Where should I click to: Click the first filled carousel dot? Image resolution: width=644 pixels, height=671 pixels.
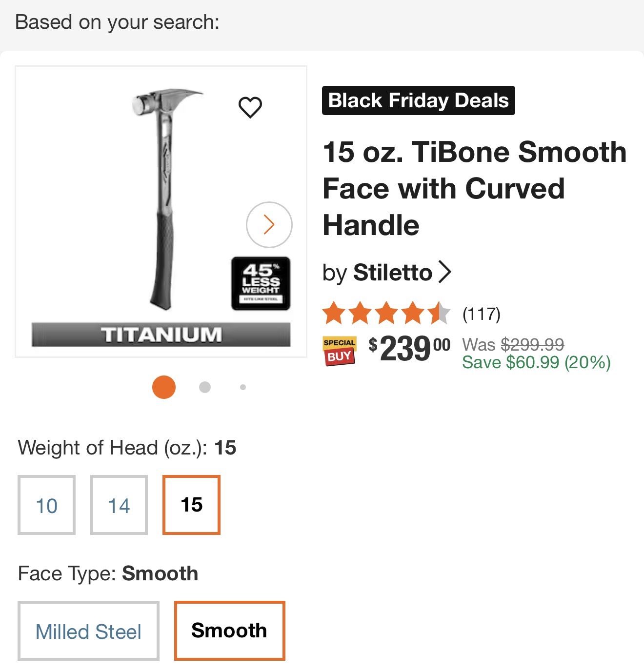[x=163, y=387]
